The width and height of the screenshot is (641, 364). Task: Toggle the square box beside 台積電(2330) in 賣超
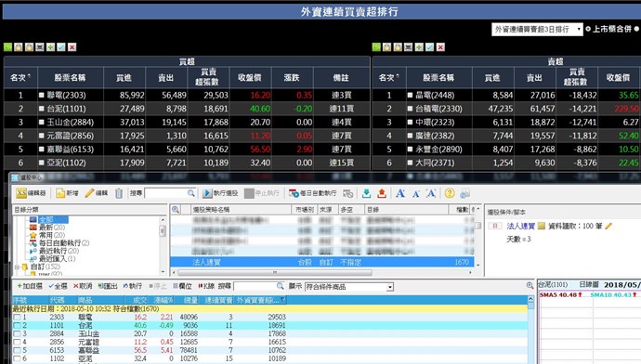click(x=410, y=109)
